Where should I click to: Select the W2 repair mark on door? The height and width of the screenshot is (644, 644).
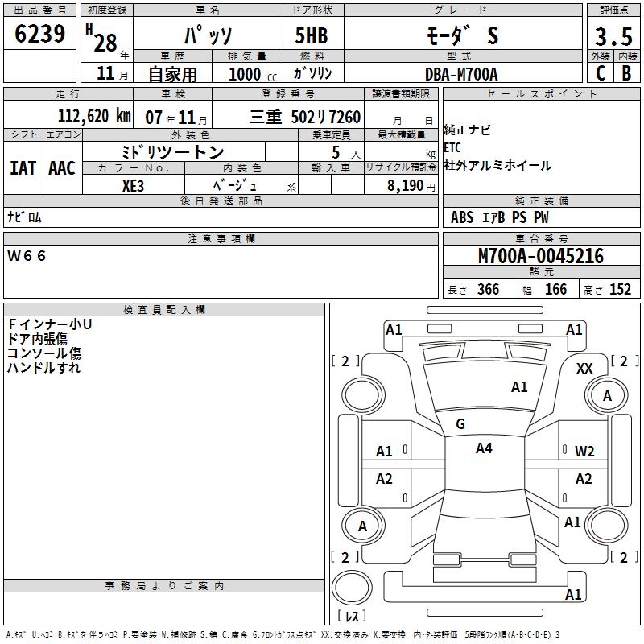pos(584,452)
